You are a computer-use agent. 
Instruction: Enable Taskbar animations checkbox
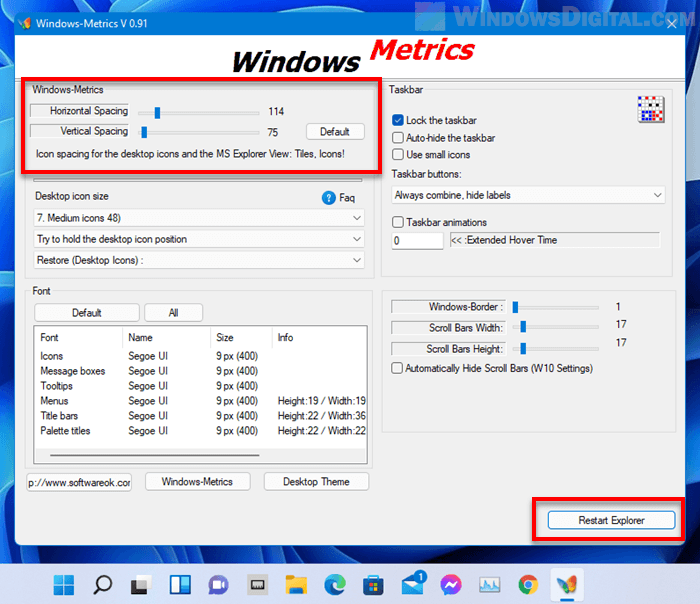click(397, 222)
